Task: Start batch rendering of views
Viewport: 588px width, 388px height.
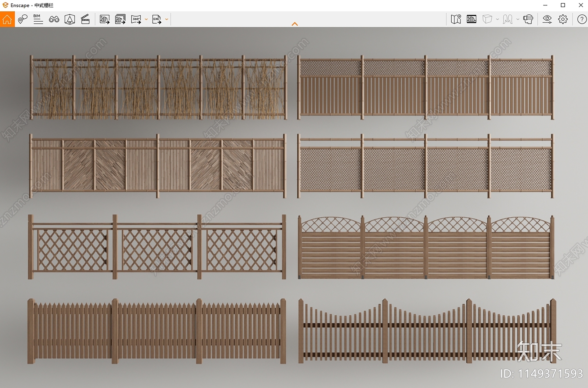Action: click(120, 19)
